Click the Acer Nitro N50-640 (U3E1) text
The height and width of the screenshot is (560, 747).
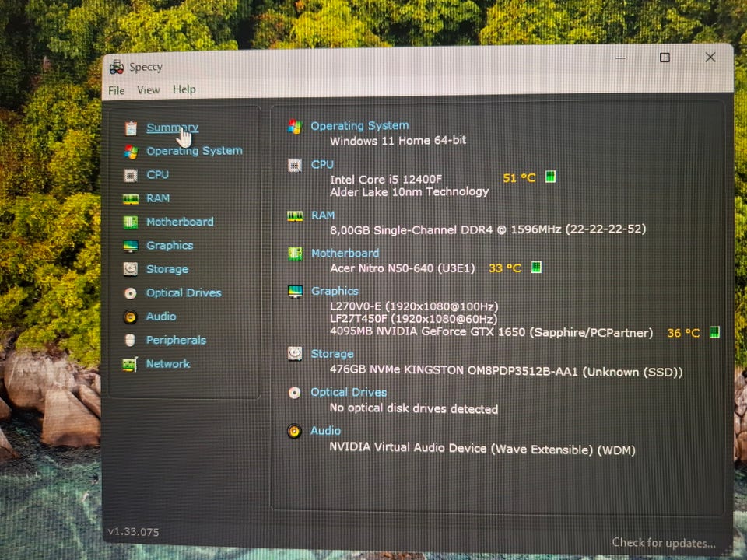tap(402, 268)
